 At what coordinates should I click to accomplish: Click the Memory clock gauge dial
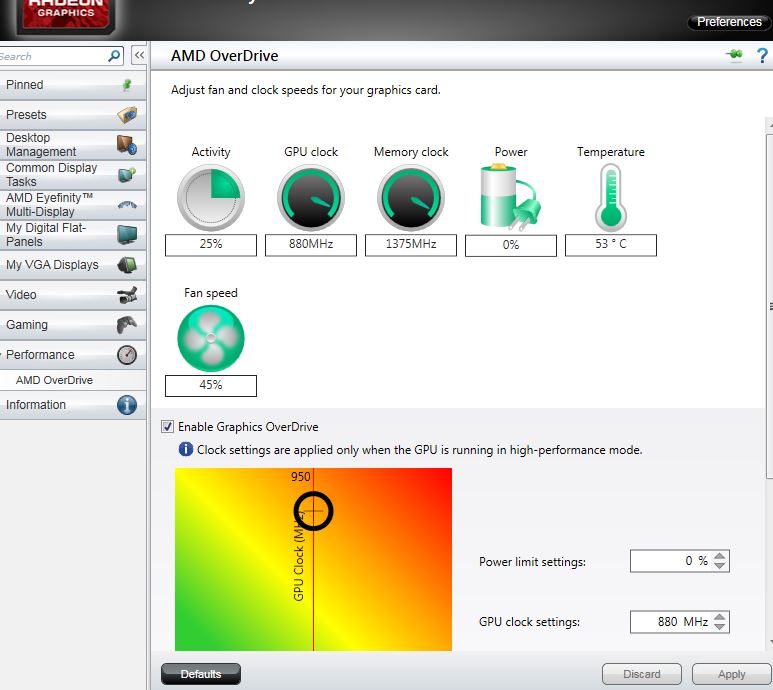pos(411,198)
